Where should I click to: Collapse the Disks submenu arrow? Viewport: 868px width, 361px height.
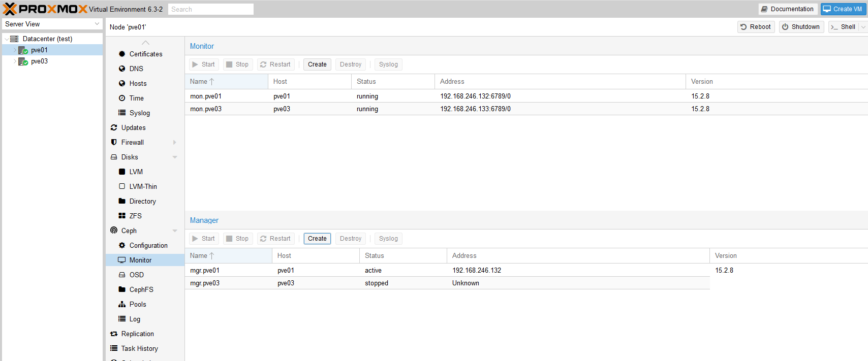pyautogui.click(x=175, y=157)
